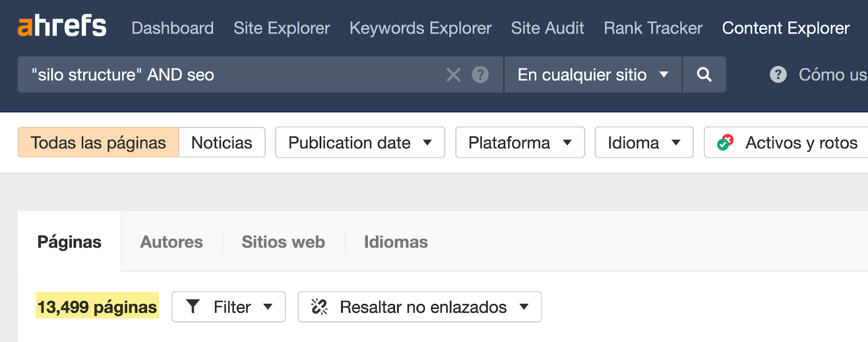Switch to Noticias toggle
868x342 pixels.
click(221, 142)
